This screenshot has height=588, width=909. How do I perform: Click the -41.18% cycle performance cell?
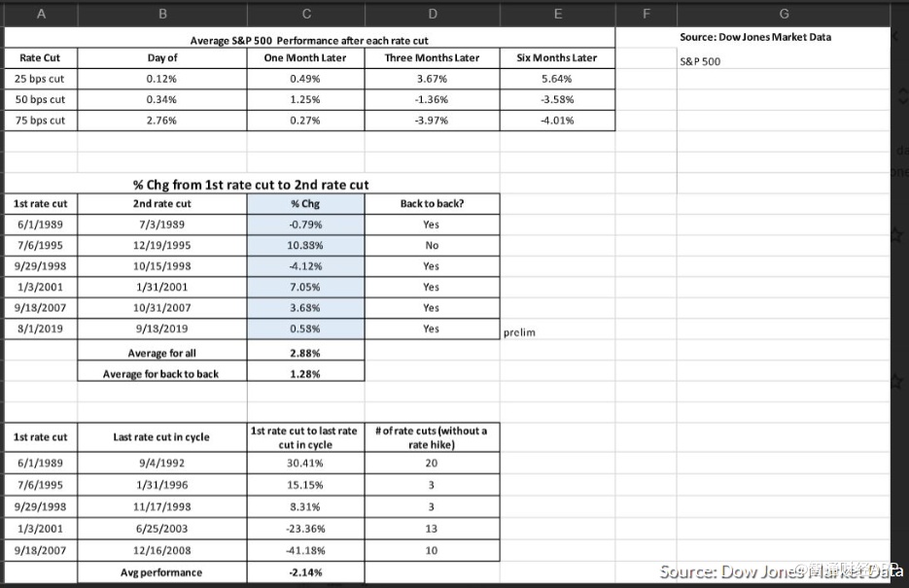(x=306, y=550)
